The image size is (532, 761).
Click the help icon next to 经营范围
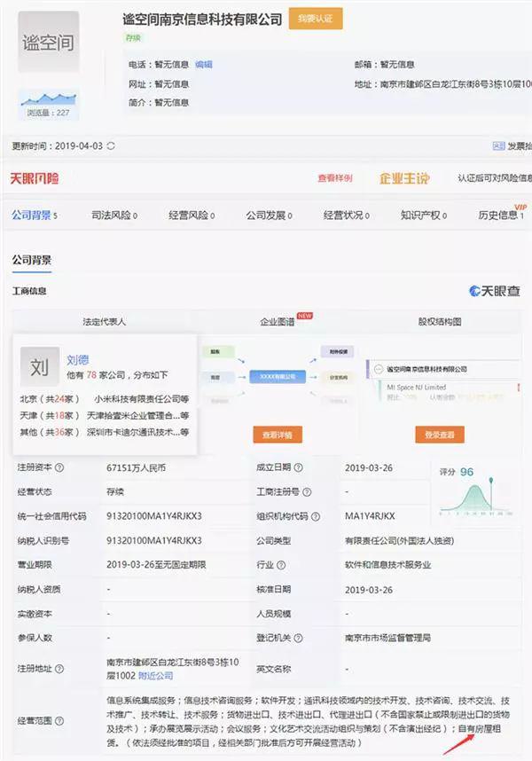59,721
